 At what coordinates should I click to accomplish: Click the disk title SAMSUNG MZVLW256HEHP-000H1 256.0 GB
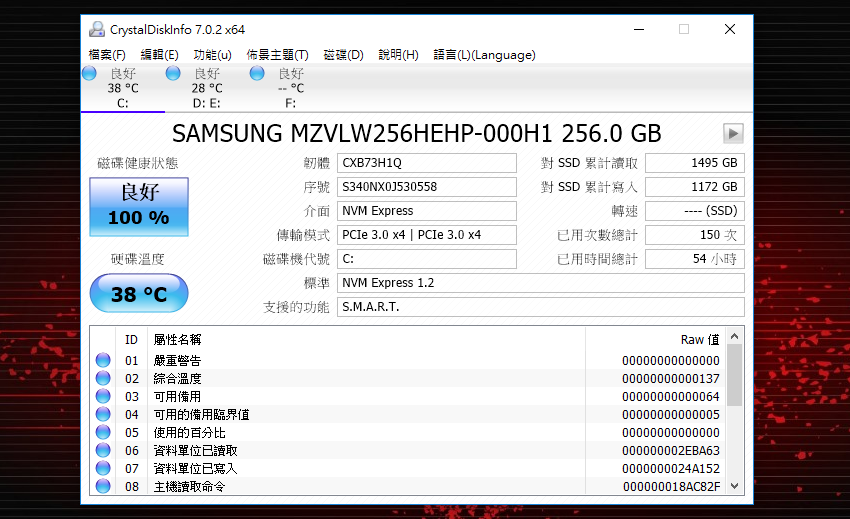(x=416, y=133)
